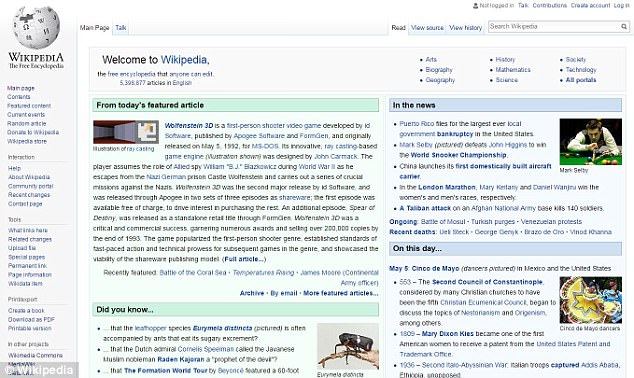Open Contact page link
This screenshot has height=378, width=634.
[25, 204]
